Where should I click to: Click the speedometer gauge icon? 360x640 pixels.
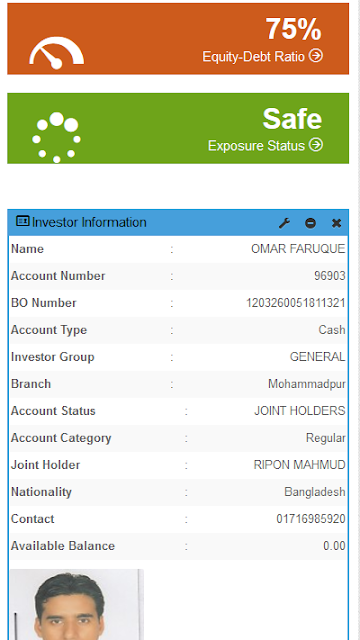coord(57,53)
